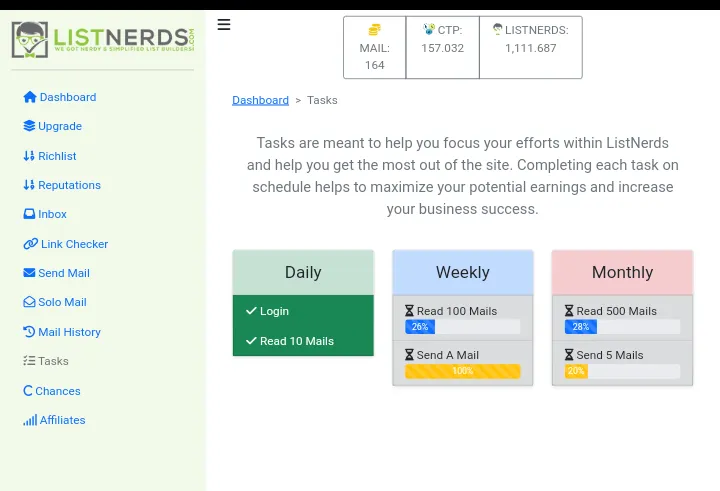
Task: Click the Mail History clock icon
Action: pos(29,332)
